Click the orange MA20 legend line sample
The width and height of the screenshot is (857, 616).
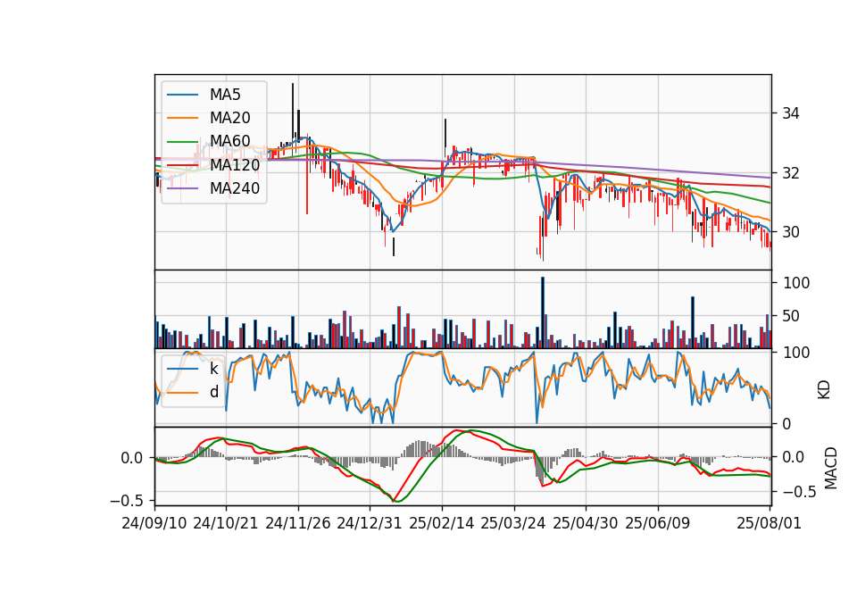click(182, 118)
